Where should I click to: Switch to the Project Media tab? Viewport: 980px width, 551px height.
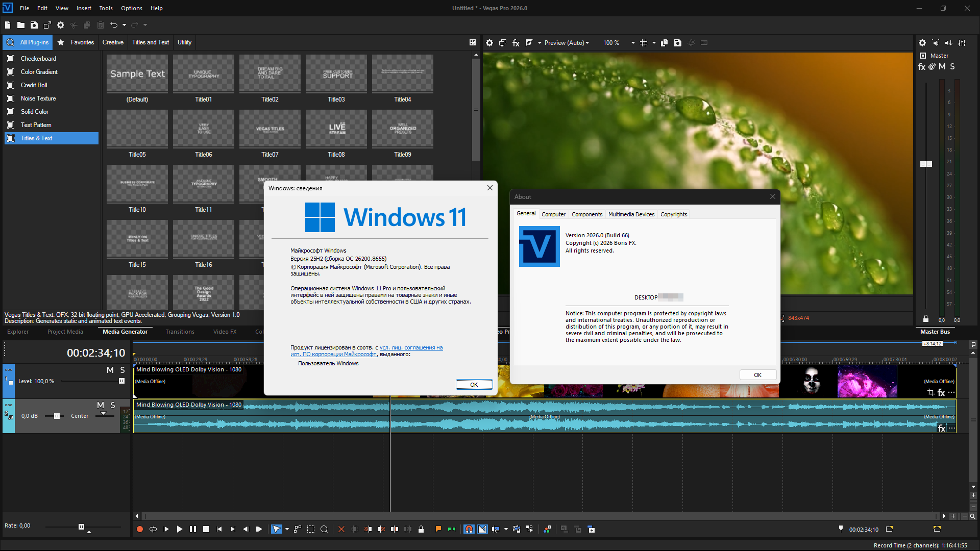click(x=65, y=332)
